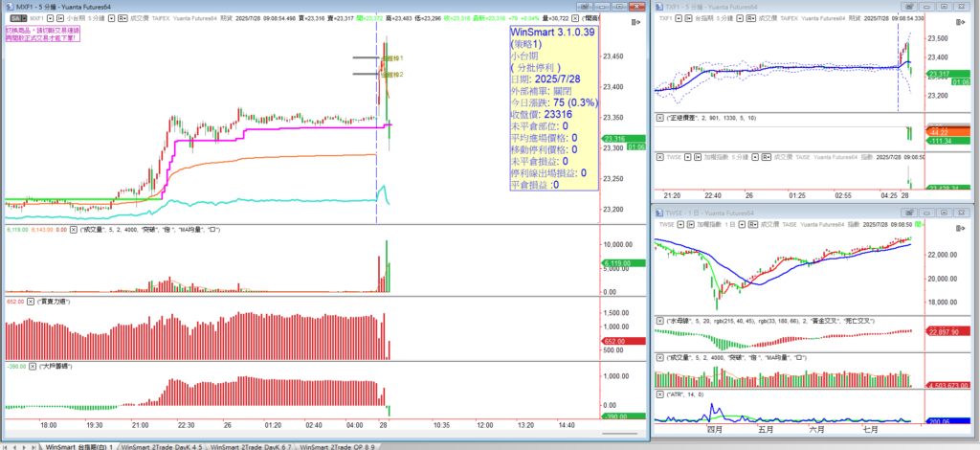Open the 5分鐘 interval dropdown in TXF1 window
Viewport: 980px width, 450px height.
[740, 18]
